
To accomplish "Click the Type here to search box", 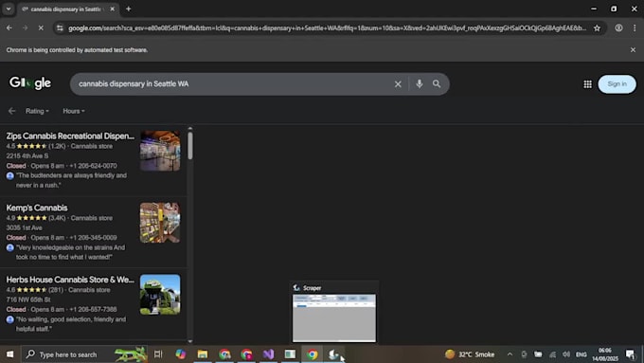I will (x=84, y=354).
